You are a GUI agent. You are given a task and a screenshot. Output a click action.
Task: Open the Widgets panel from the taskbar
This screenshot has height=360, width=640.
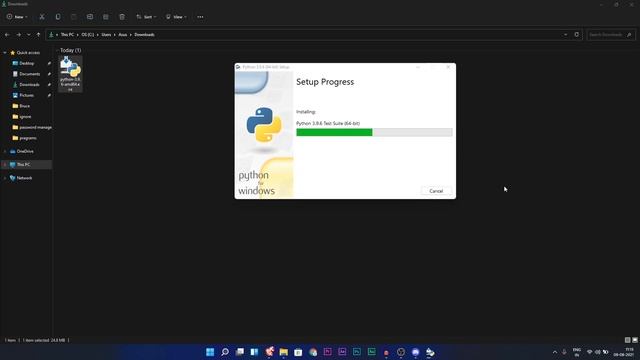pyautogui.click(x=254, y=352)
